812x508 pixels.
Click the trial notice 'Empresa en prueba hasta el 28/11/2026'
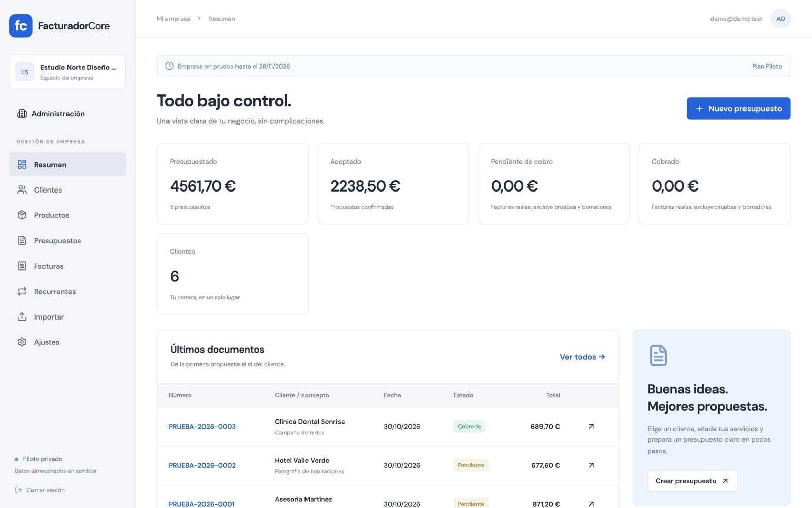[x=234, y=66]
